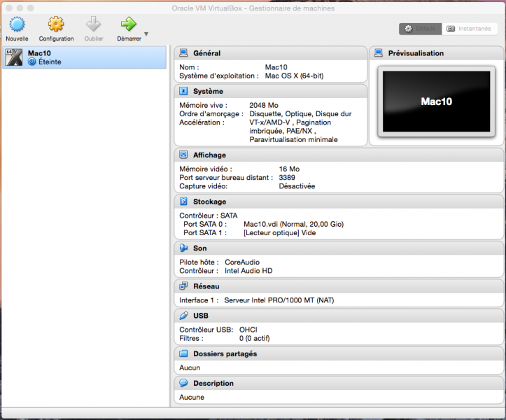Click the Nouvelle machine toolbar icon
The height and width of the screenshot is (420, 506).
point(17,24)
